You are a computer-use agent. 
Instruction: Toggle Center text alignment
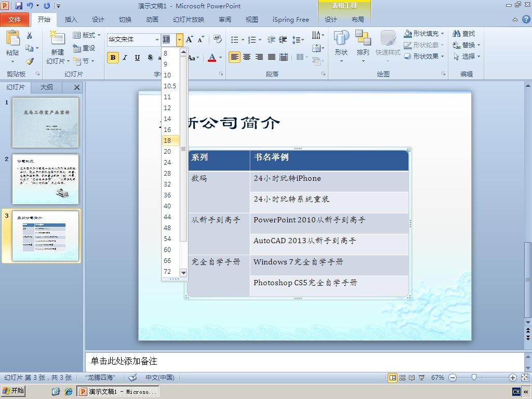click(x=247, y=57)
